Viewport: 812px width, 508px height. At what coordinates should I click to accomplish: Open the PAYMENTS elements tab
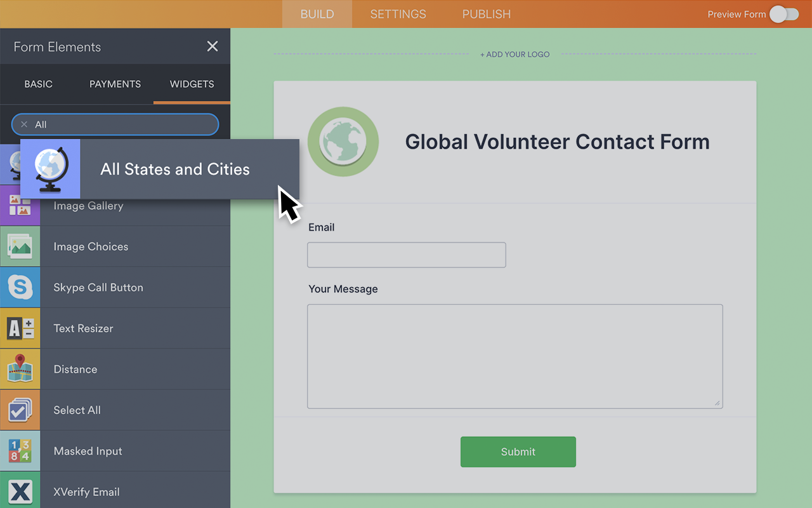115,84
